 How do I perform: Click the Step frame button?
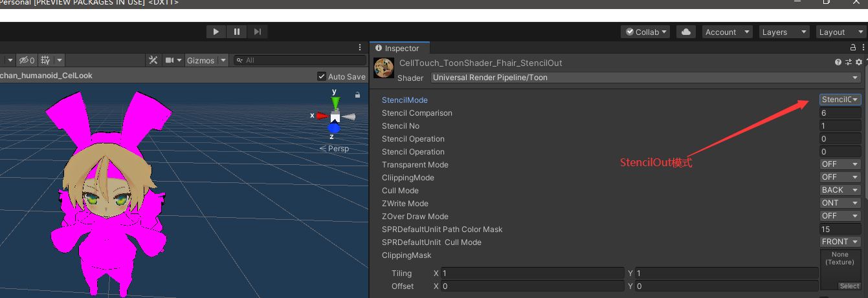[258, 32]
